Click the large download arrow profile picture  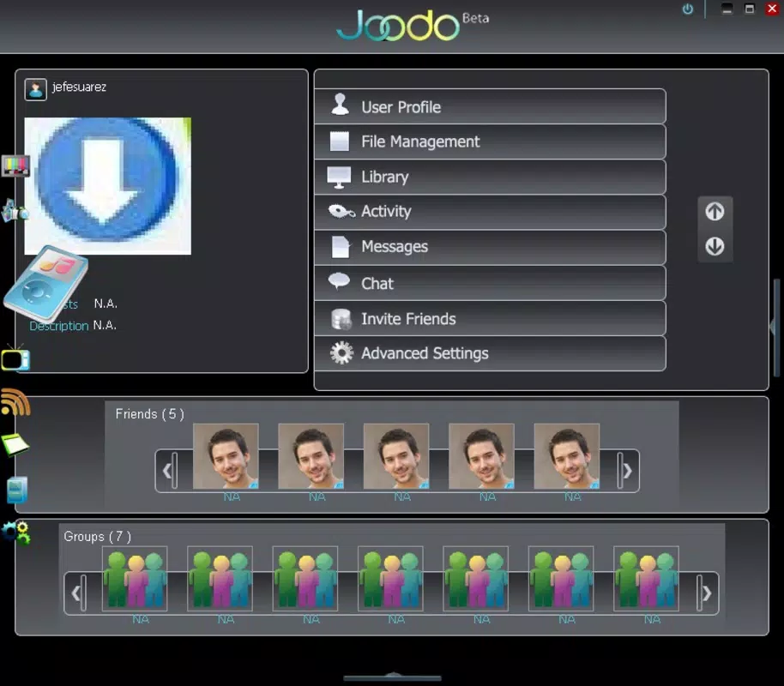(107, 186)
